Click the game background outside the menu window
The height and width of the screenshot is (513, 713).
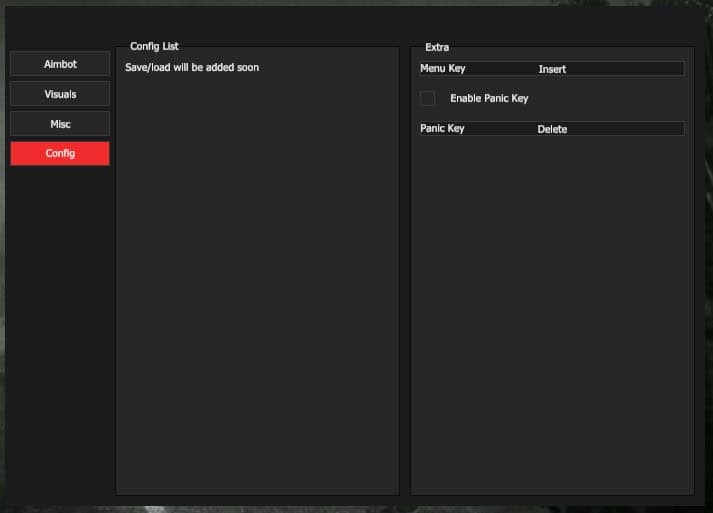pyautogui.click(x=706, y=300)
